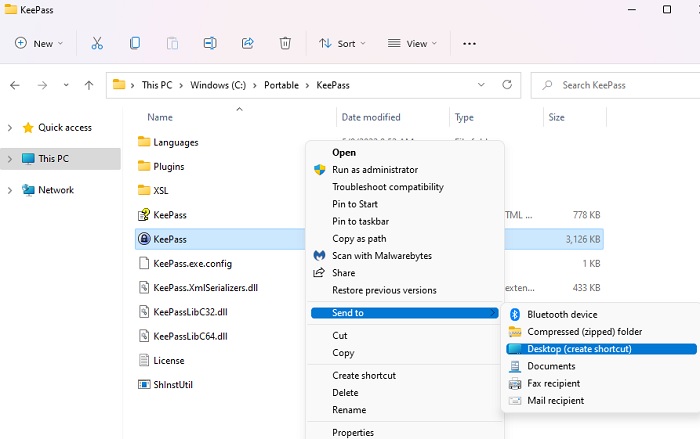Open the View dropdown menu
This screenshot has width=700, height=439.
click(x=412, y=43)
